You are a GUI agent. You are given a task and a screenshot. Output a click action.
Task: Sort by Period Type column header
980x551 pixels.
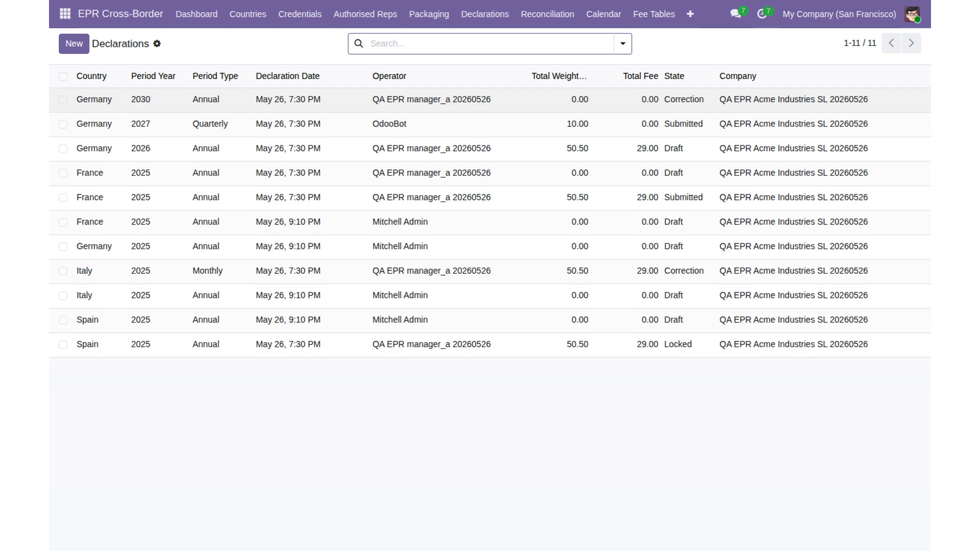click(215, 76)
